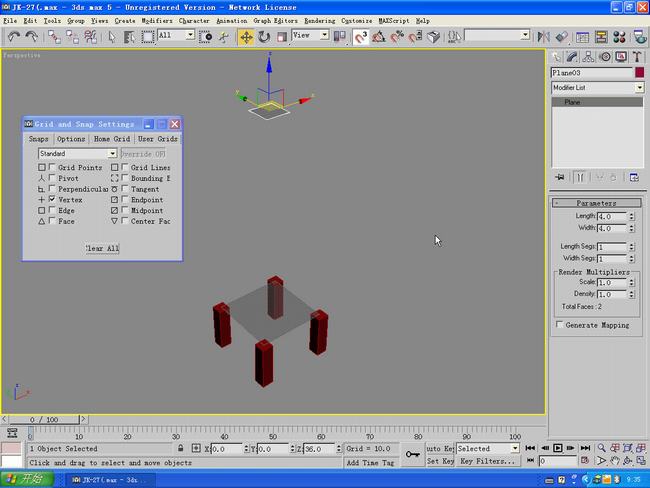Open the MAXScript menu
Viewport: 650px width, 488px height.
click(394, 20)
